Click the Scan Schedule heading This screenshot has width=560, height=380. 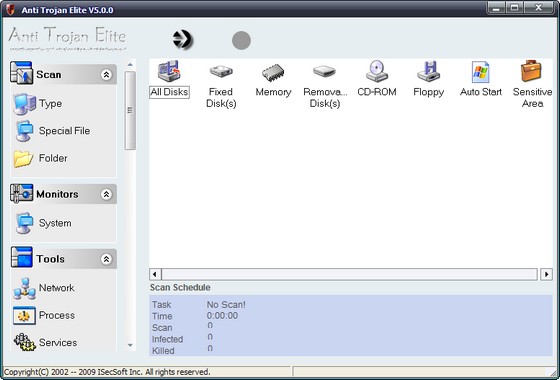[x=180, y=288]
